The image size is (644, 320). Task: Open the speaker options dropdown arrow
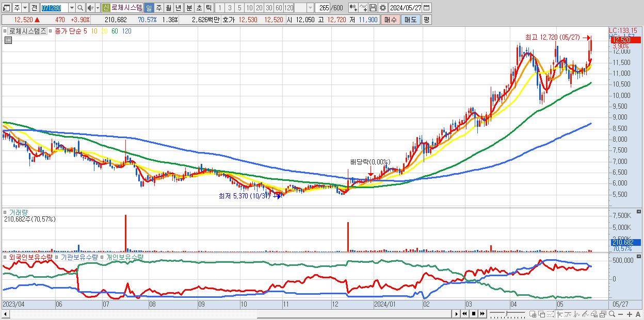(98, 8)
